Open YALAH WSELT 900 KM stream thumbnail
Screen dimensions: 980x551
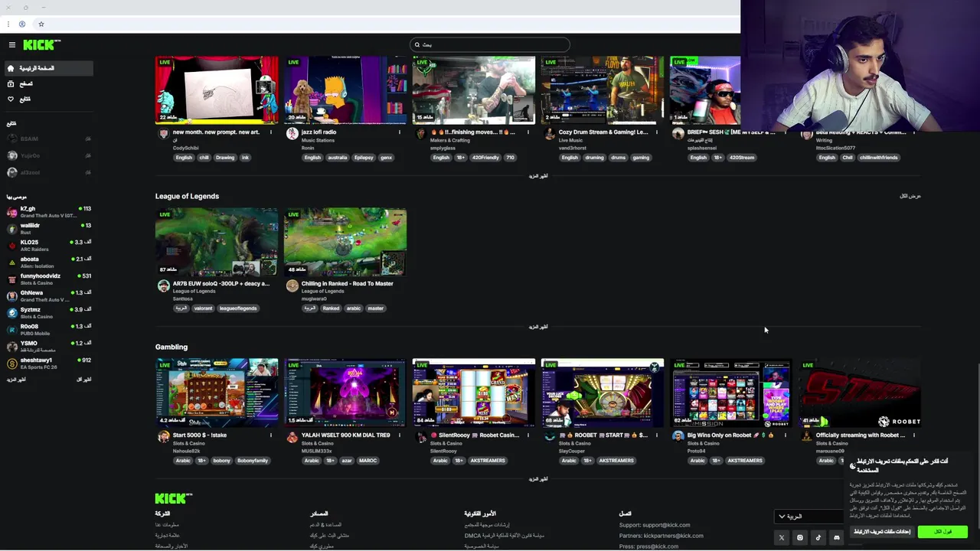tap(345, 393)
